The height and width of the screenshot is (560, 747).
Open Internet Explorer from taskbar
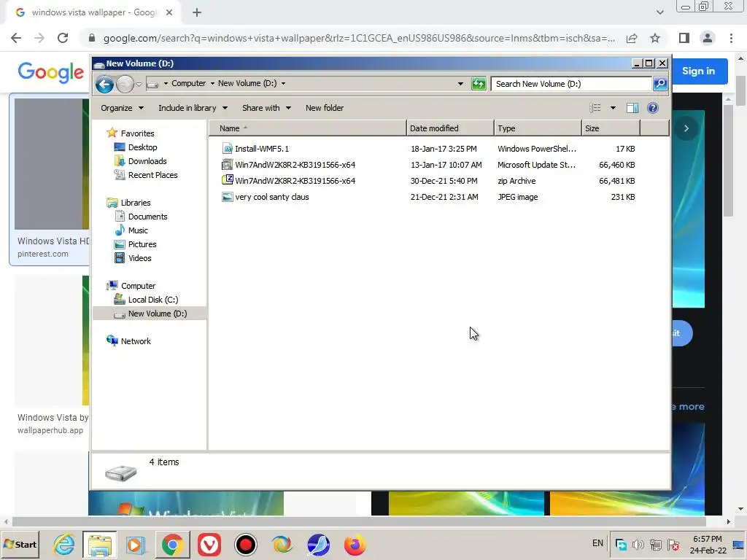[63, 544]
